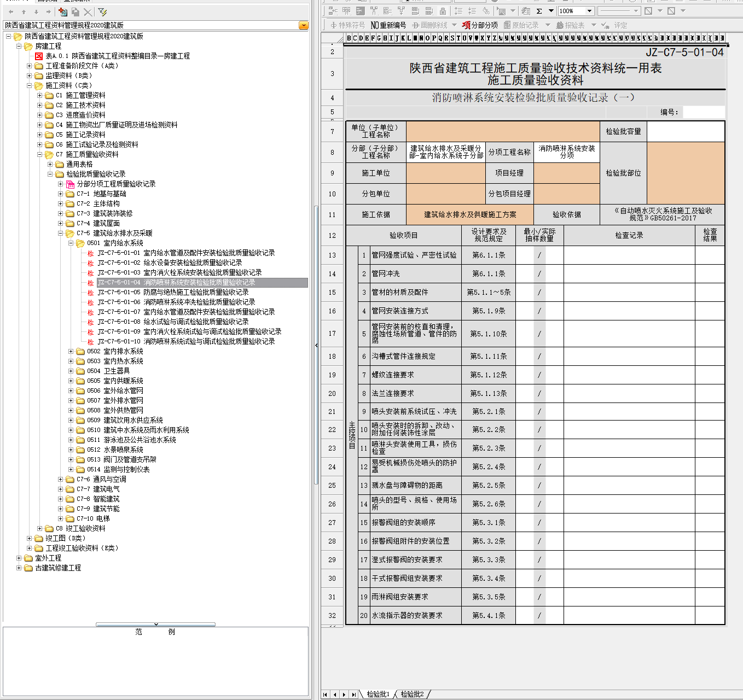This screenshot has width=743, height=700.
Task: Open the dropdown arrow next to Sigma
Action: click(x=552, y=11)
